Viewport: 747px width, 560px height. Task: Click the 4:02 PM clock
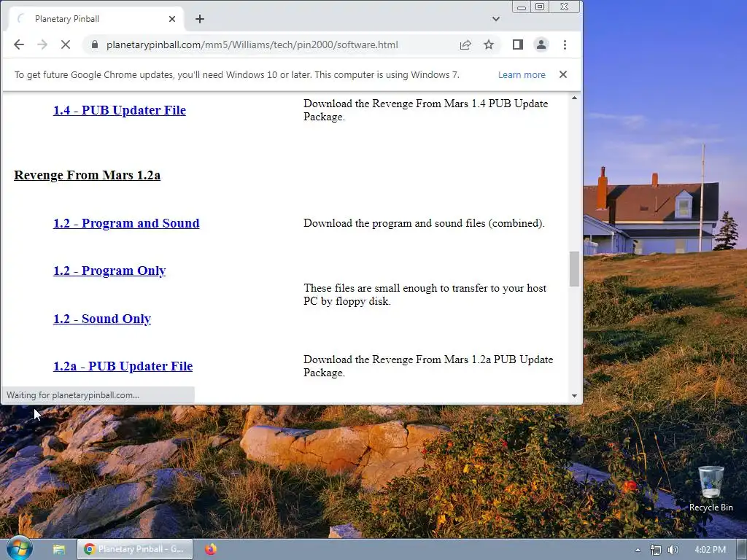point(710,550)
